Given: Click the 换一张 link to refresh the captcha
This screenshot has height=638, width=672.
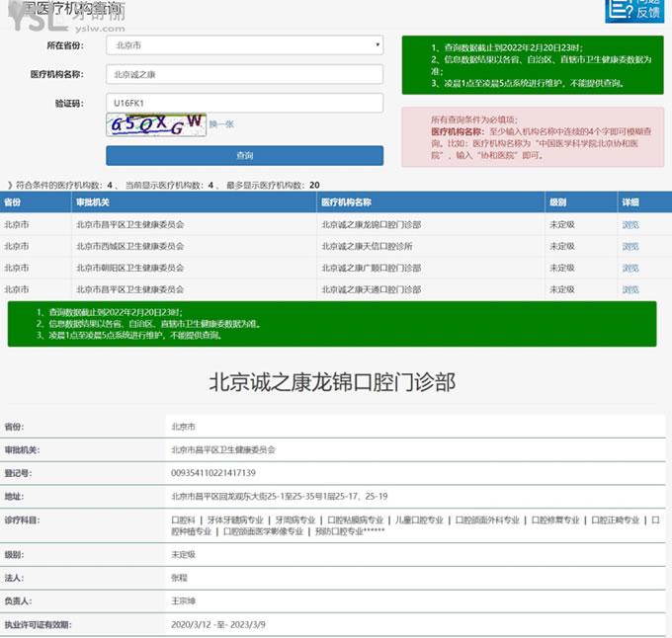Looking at the screenshot, I should pyautogui.click(x=221, y=124).
